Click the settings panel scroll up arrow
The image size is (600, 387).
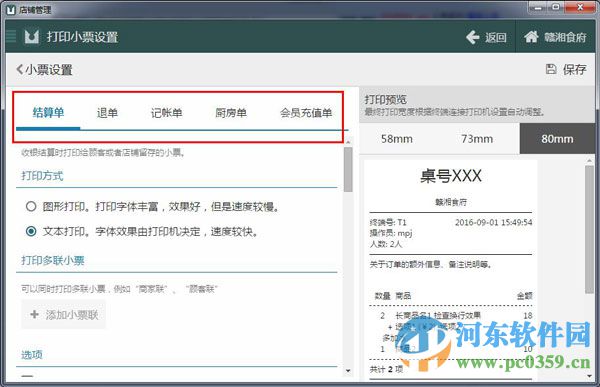(x=348, y=142)
